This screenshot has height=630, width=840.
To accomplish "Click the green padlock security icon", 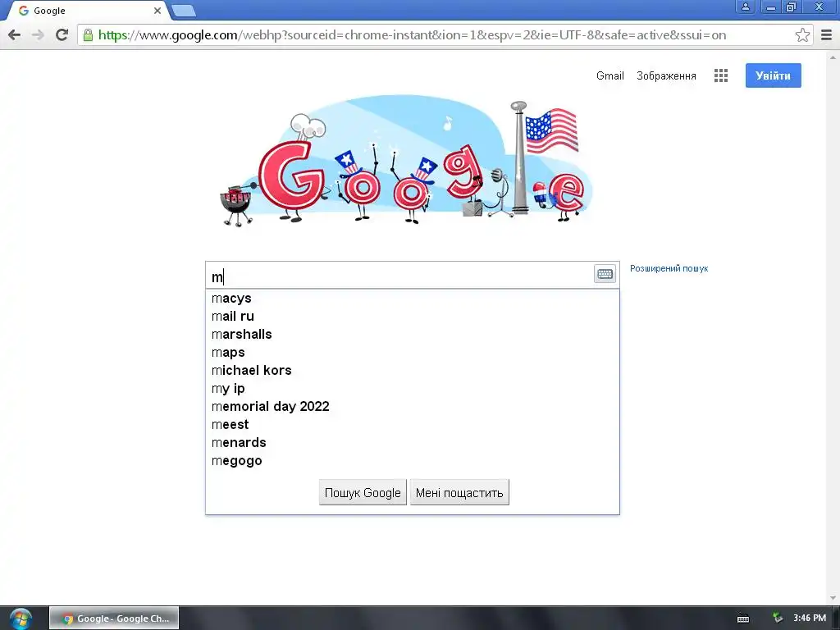I will [x=88, y=35].
